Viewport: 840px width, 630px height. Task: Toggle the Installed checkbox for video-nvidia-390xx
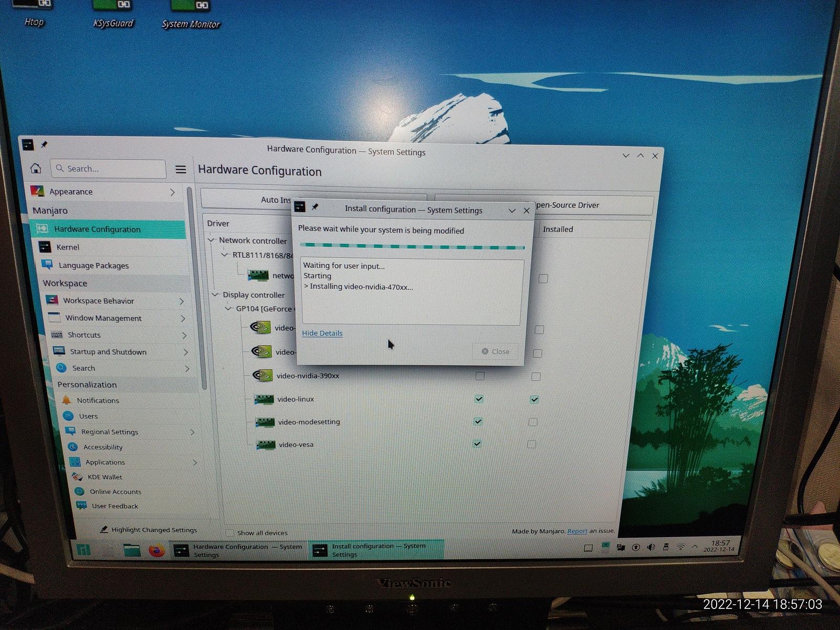coord(536,376)
